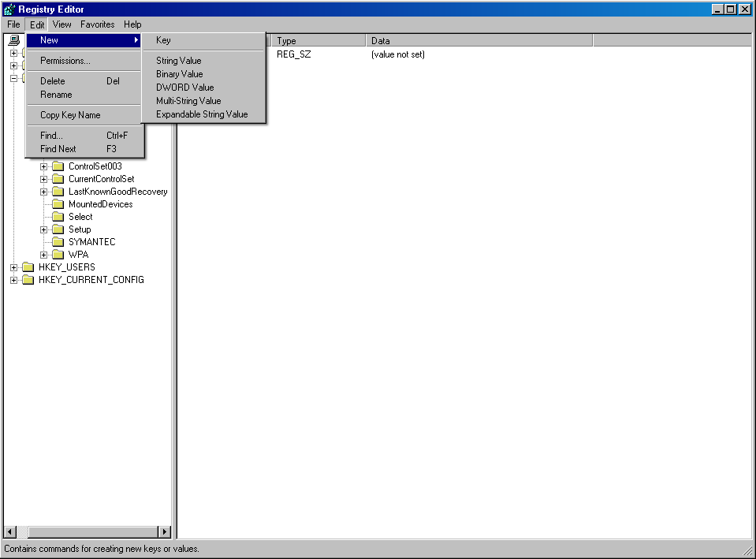Choose Key from the New submenu
This screenshot has height=559, width=756.
pyautogui.click(x=203, y=40)
